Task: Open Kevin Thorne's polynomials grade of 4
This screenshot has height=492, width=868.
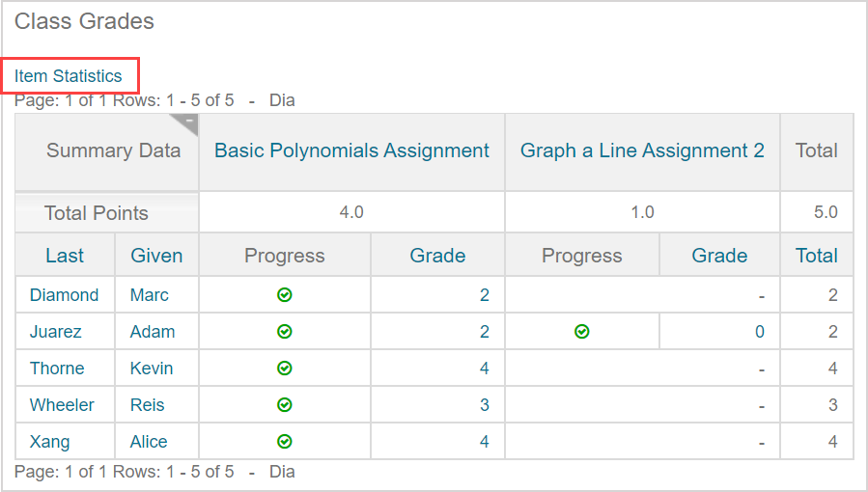Action: coord(485,369)
